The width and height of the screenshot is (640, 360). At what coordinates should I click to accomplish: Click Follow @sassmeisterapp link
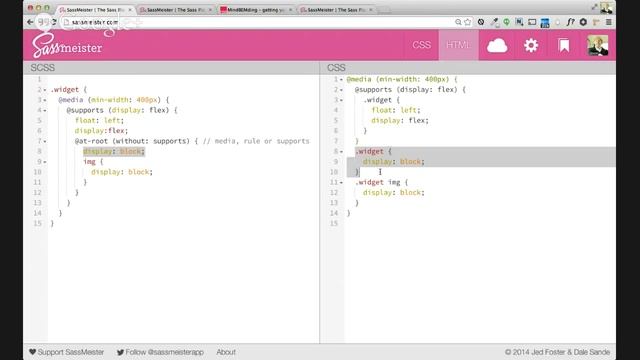tap(160, 352)
